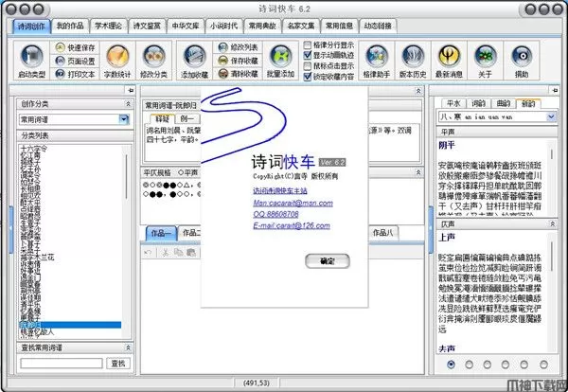Image resolution: width=568 pixels, height=392 pixels.
Task: Collapse the 查找常用词谱 section
Action: tap(128, 347)
